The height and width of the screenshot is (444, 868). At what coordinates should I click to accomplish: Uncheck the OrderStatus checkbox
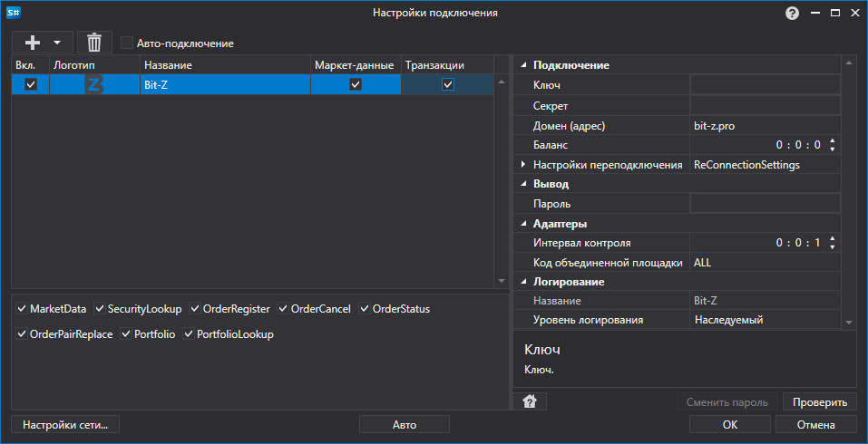pos(365,309)
